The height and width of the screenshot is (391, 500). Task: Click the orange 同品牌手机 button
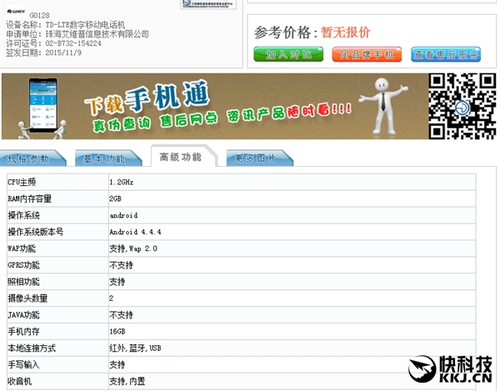coord(367,54)
